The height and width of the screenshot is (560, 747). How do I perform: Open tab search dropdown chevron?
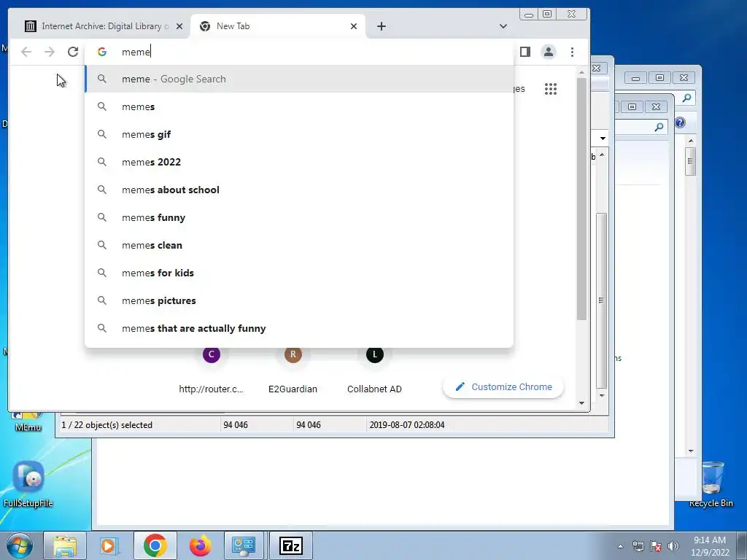click(503, 26)
